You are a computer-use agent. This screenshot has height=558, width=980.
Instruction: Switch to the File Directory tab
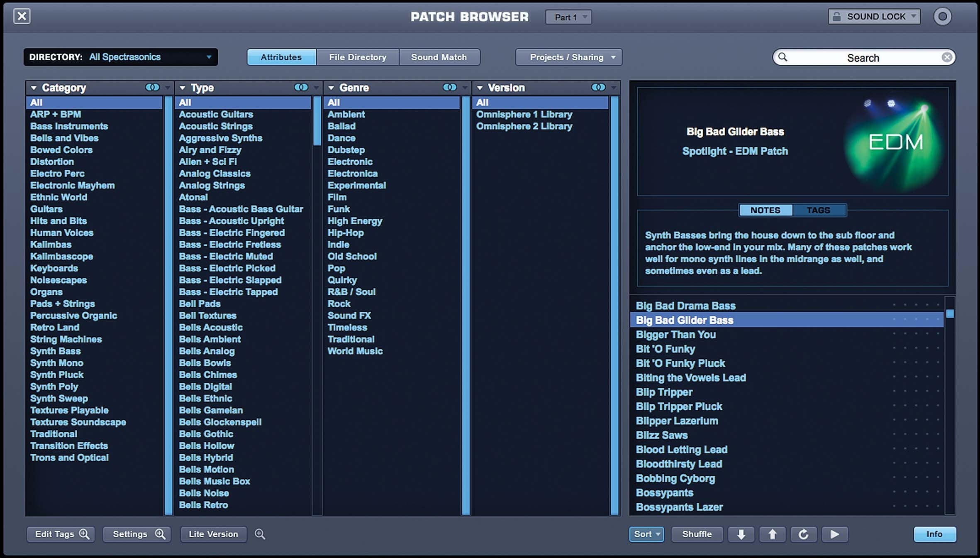(x=358, y=56)
